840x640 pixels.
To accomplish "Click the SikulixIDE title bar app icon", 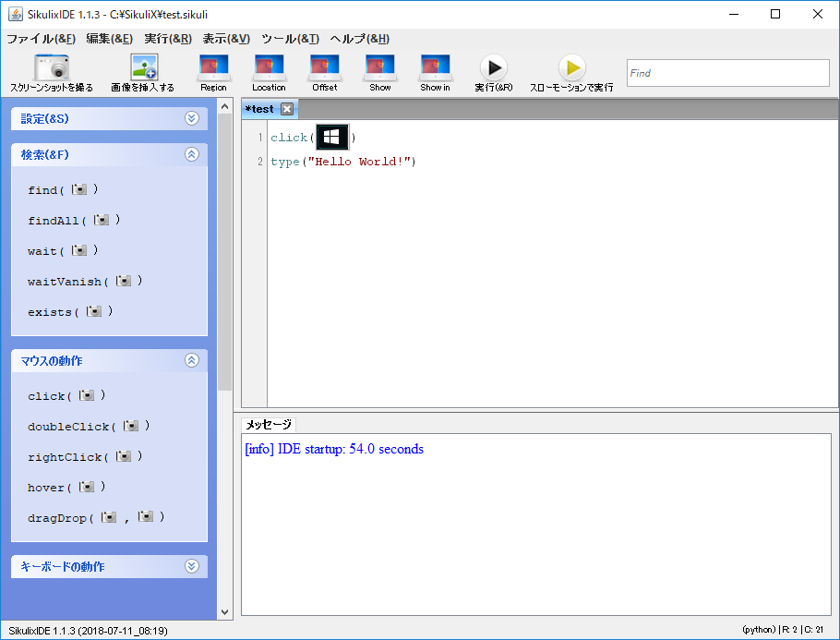I will click(16, 14).
